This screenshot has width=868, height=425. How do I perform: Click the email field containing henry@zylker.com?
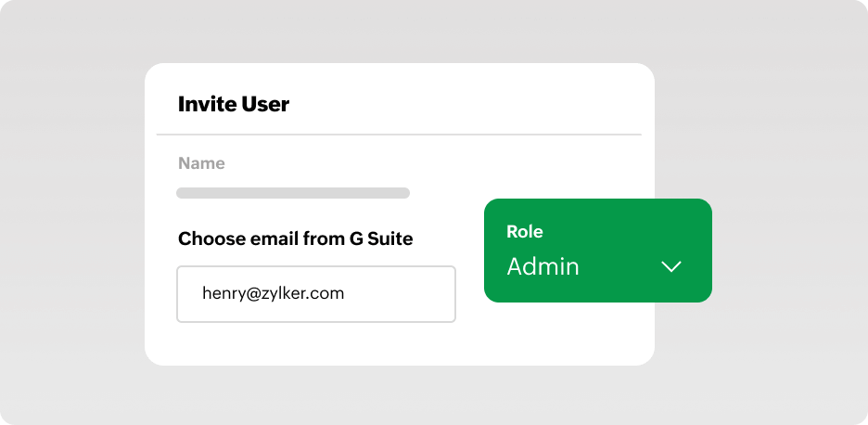tap(315, 294)
